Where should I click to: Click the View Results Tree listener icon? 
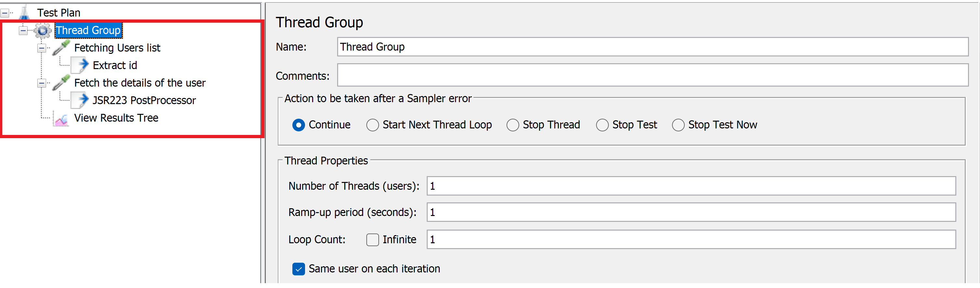61,118
